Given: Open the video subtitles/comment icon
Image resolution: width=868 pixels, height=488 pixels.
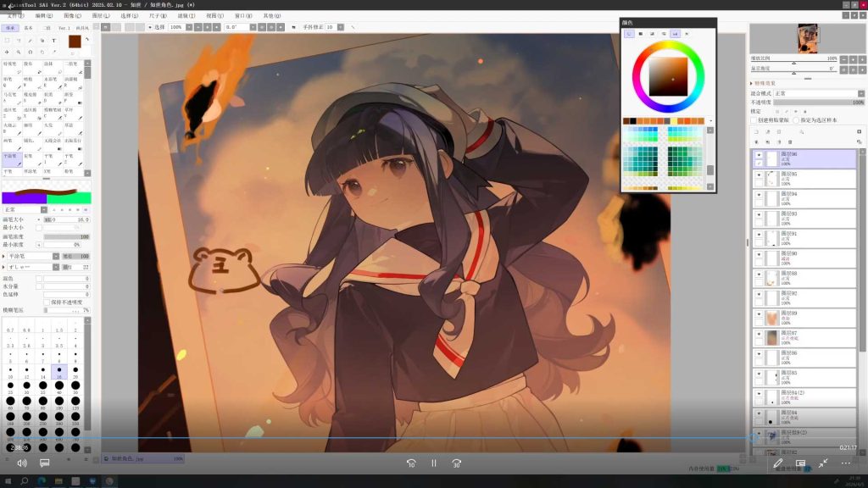Looking at the screenshot, I should point(44,463).
